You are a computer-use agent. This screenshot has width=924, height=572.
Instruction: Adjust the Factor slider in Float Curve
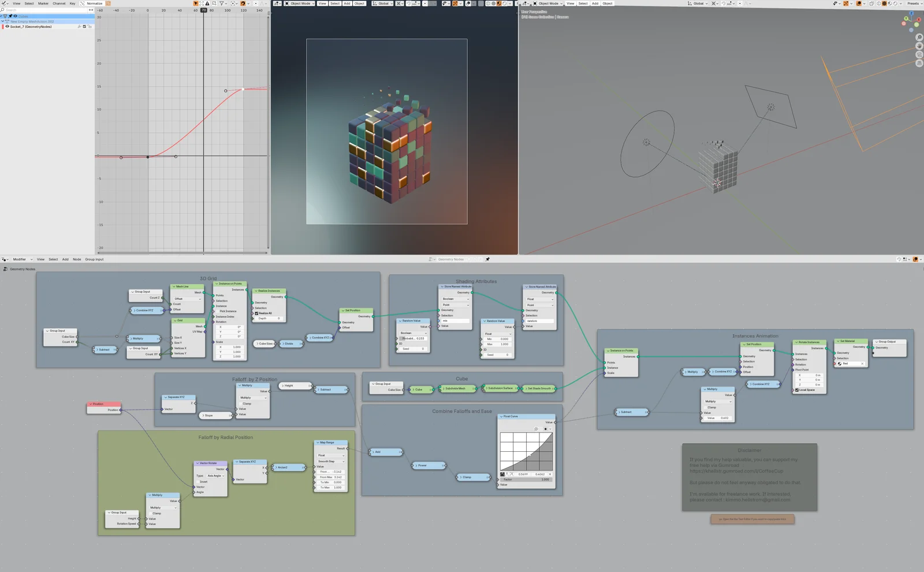(x=526, y=480)
